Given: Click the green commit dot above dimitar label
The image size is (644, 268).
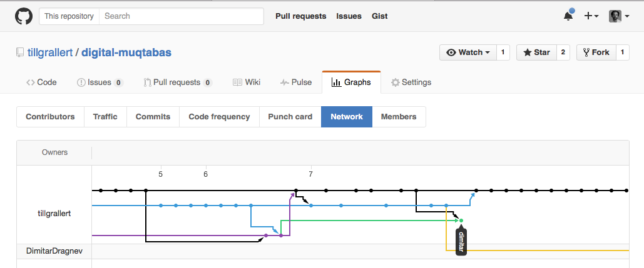Looking at the screenshot, I should pyautogui.click(x=461, y=221).
